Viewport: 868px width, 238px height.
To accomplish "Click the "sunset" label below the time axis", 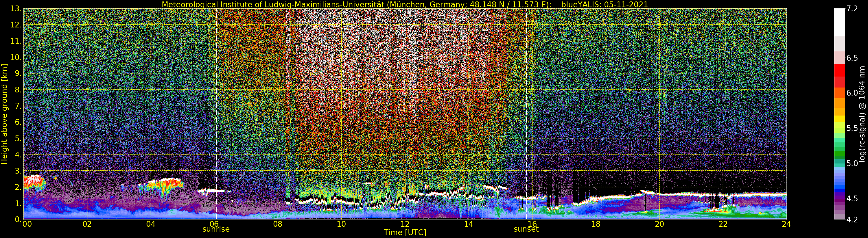I will point(526,229).
